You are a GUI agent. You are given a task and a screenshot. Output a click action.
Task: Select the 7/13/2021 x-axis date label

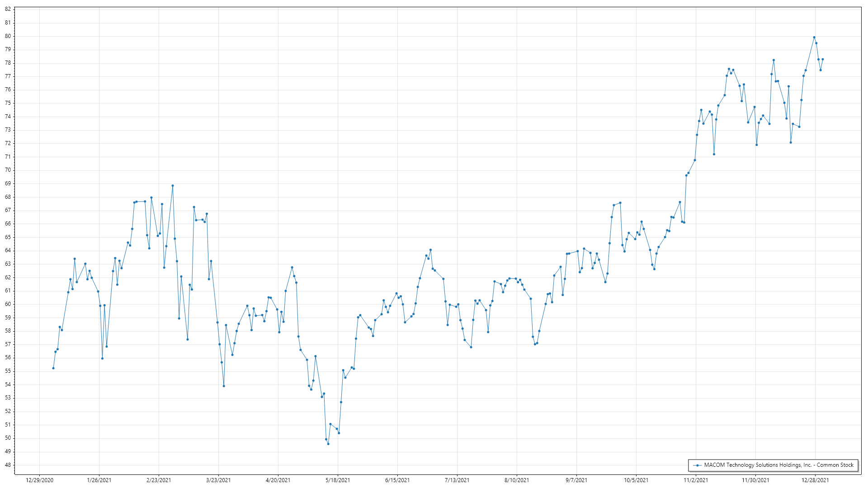coord(457,480)
